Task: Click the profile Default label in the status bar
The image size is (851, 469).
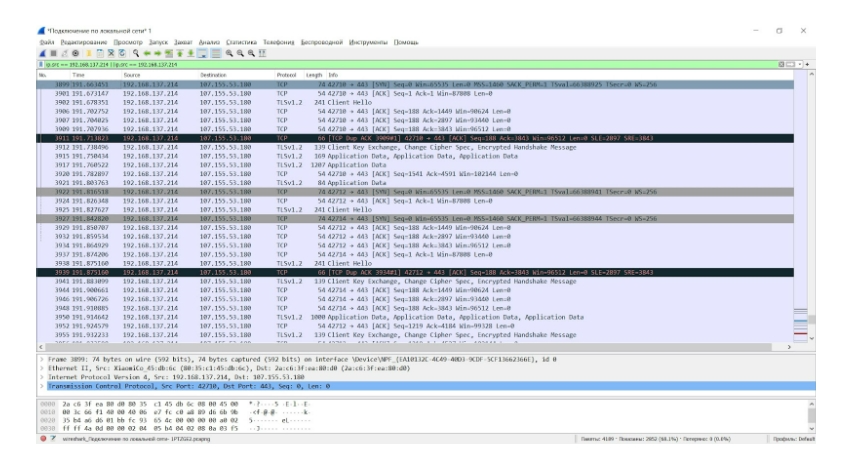Action: tap(794, 439)
